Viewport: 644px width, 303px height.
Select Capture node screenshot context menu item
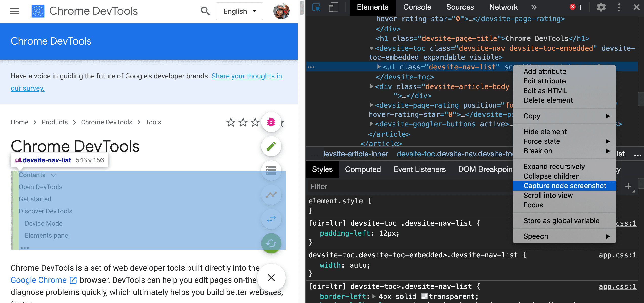point(565,186)
